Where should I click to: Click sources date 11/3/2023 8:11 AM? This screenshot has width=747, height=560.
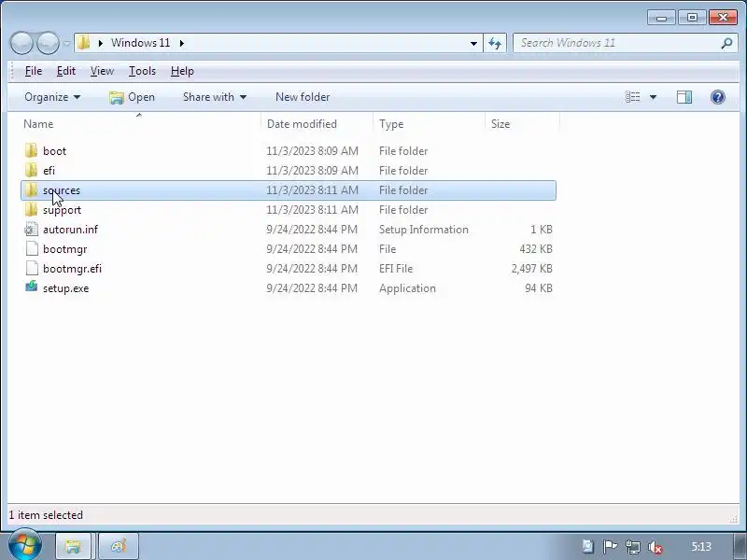[312, 190]
